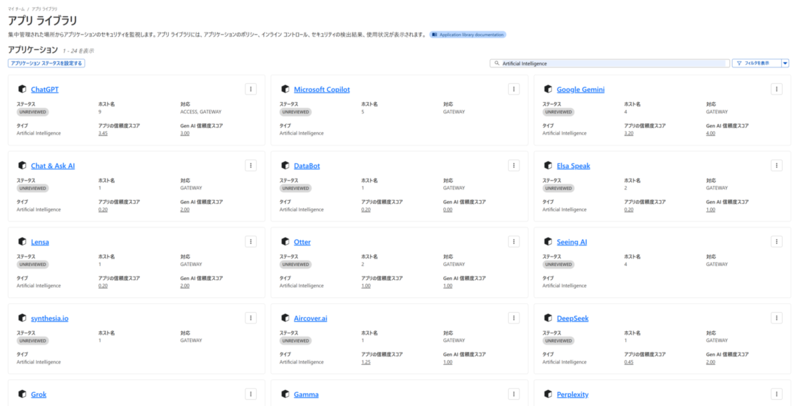Open the DataBot application link
Image resolution: width=800 pixels, height=406 pixels.
(307, 166)
